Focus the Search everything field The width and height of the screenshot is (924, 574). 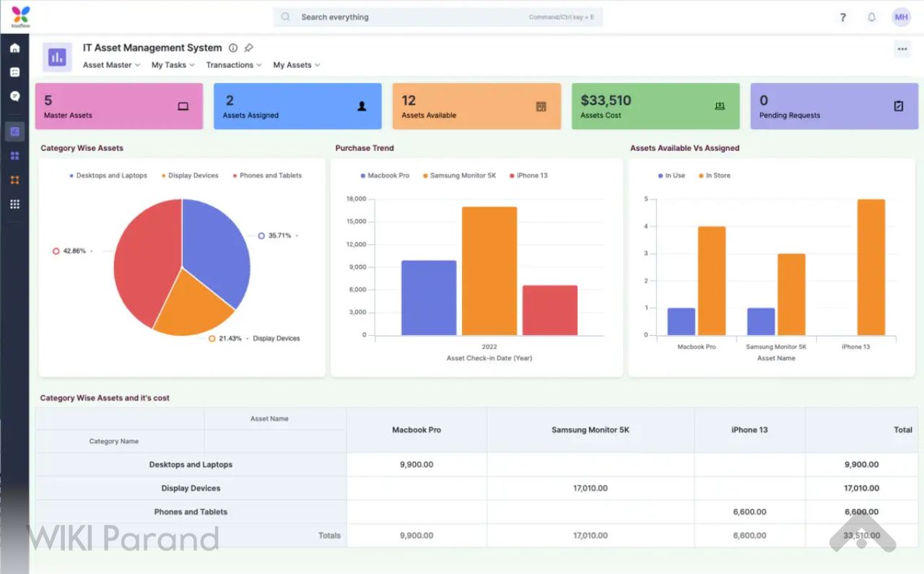[437, 17]
